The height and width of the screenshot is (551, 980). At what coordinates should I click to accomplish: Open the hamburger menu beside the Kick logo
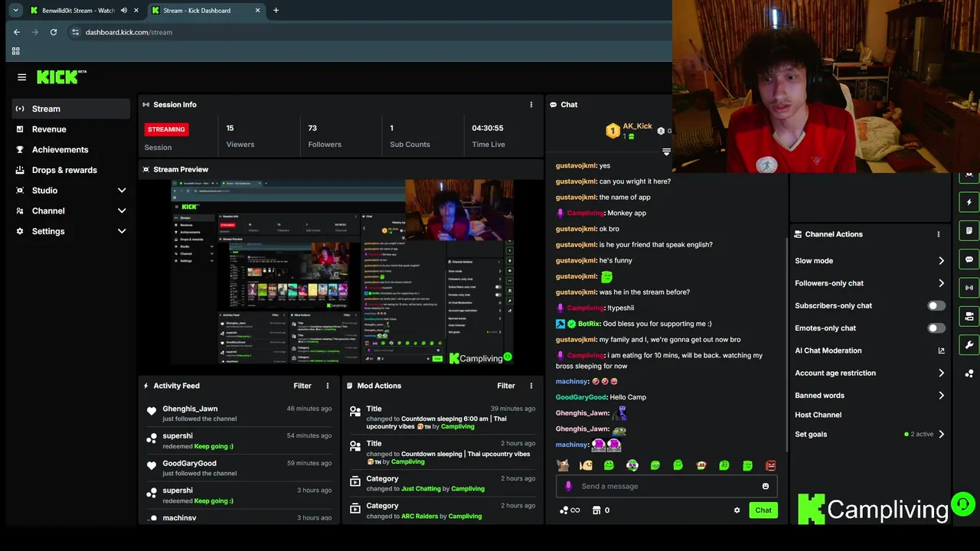tap(21, 77)
